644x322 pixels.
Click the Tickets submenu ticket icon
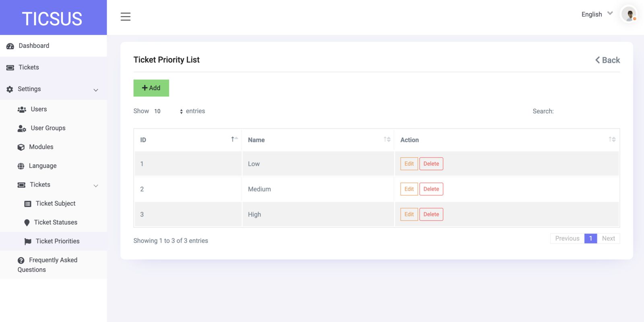click(21, 185)
